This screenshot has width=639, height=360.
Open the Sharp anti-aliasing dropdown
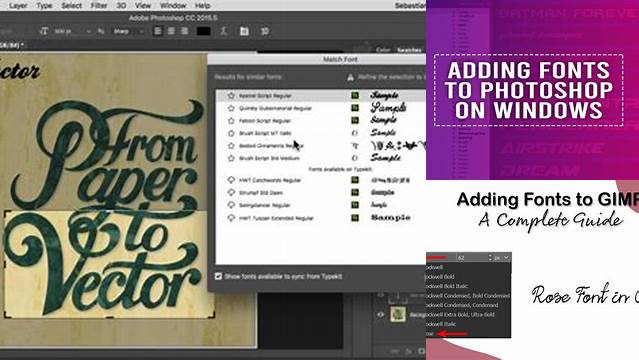tap(128, 31)
